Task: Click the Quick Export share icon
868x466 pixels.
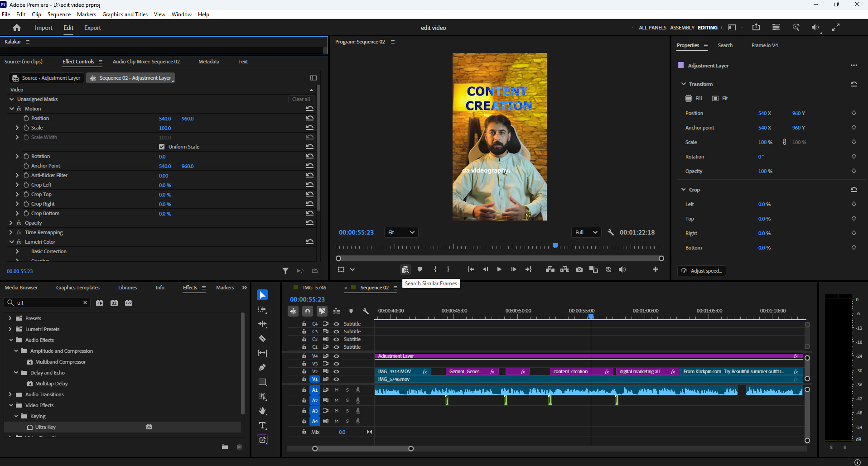Action: [756, 27]
